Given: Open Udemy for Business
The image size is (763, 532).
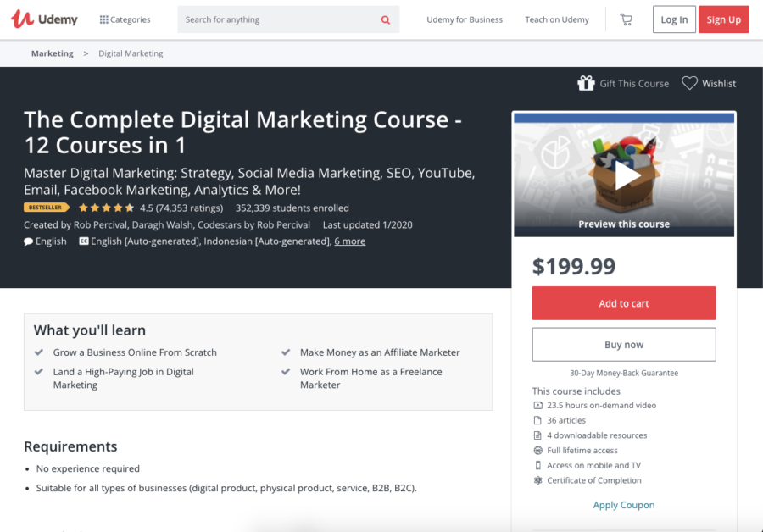Looking at the screenshot, I should pos(465,19).
